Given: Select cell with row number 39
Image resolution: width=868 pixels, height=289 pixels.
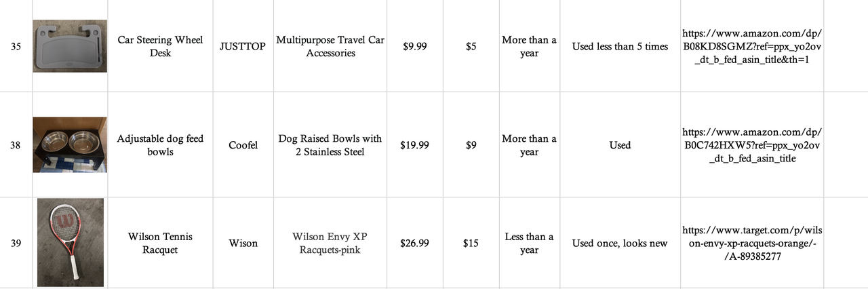Looking at the screenshot, I should tap(16, 244).
